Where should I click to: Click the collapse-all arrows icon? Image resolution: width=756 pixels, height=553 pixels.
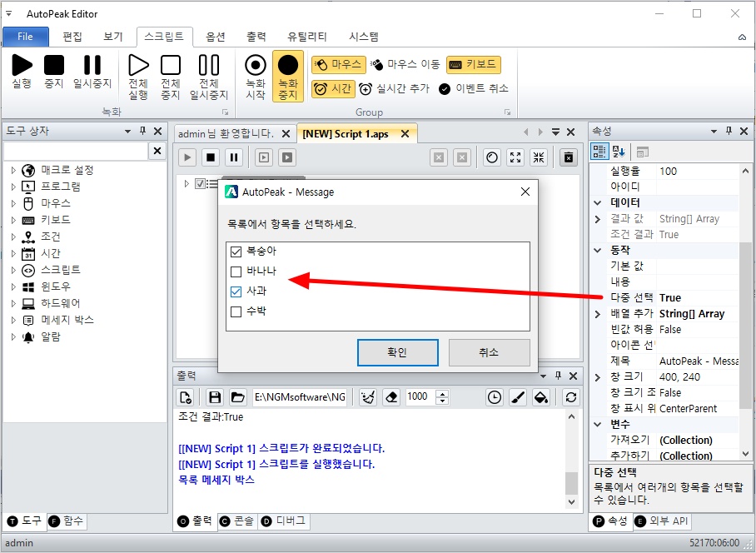(539, 157)
